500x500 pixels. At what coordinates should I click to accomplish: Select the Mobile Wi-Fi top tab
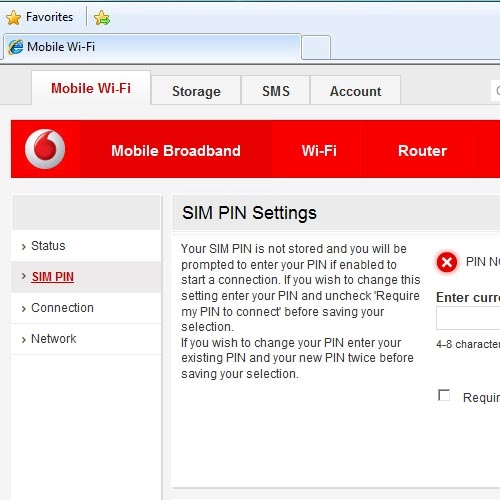click(91, 88)
